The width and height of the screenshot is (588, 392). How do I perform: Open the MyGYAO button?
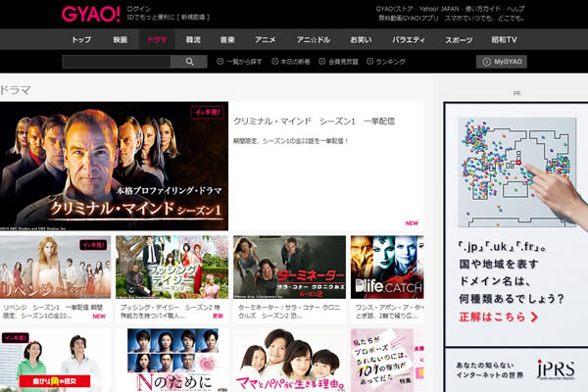502,62
